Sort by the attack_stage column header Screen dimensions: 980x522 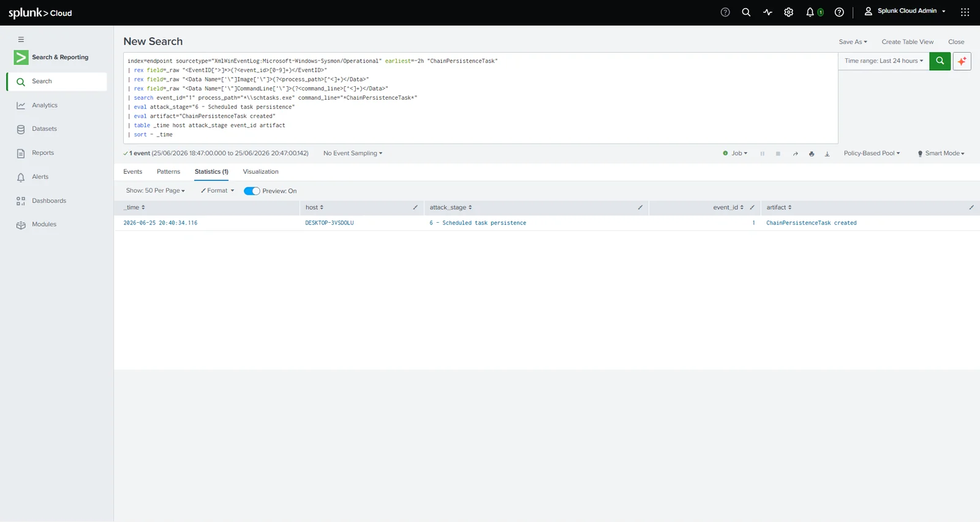(451, 207)
